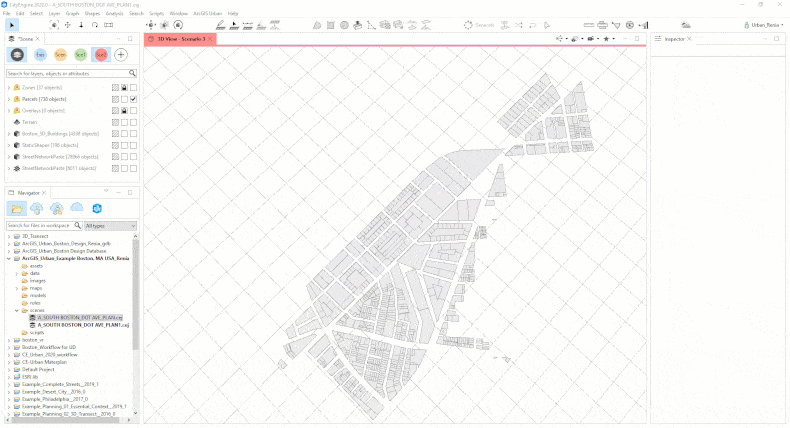Open the Shapes menu
Image resolution: width=790 pixels, height=428 pixels.
click(x=92, y=14)
